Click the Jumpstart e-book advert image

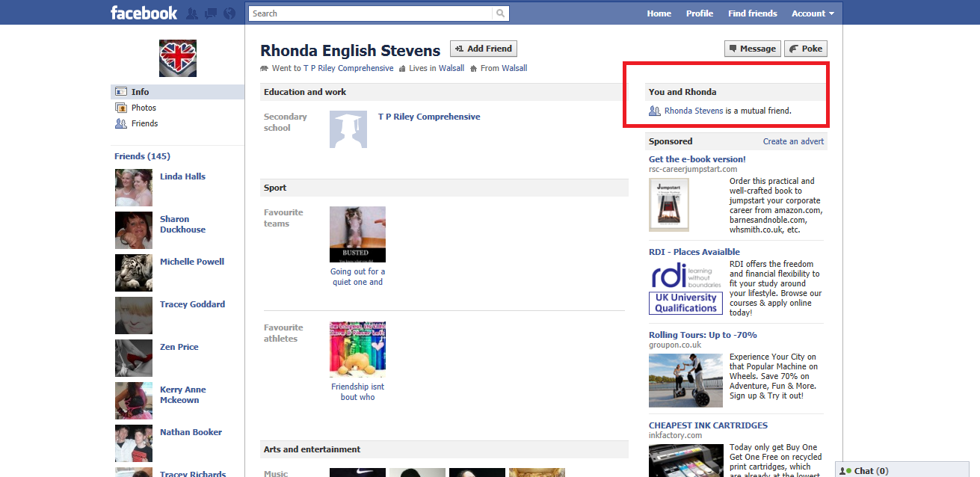pyautogui.click(x=669, y=204)
